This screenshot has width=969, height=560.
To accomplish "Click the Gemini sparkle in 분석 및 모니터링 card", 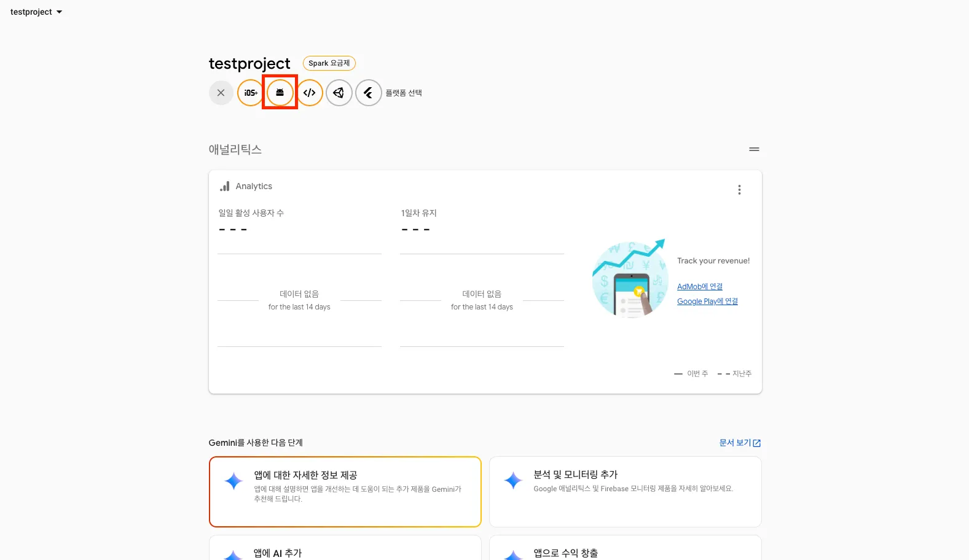I will pos(513,481).
